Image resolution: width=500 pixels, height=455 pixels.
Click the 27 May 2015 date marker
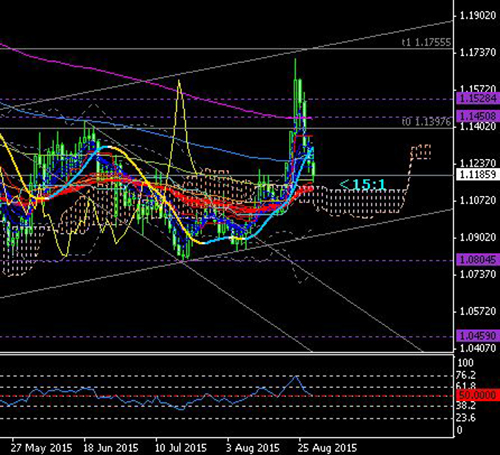[x=41, y=447]
